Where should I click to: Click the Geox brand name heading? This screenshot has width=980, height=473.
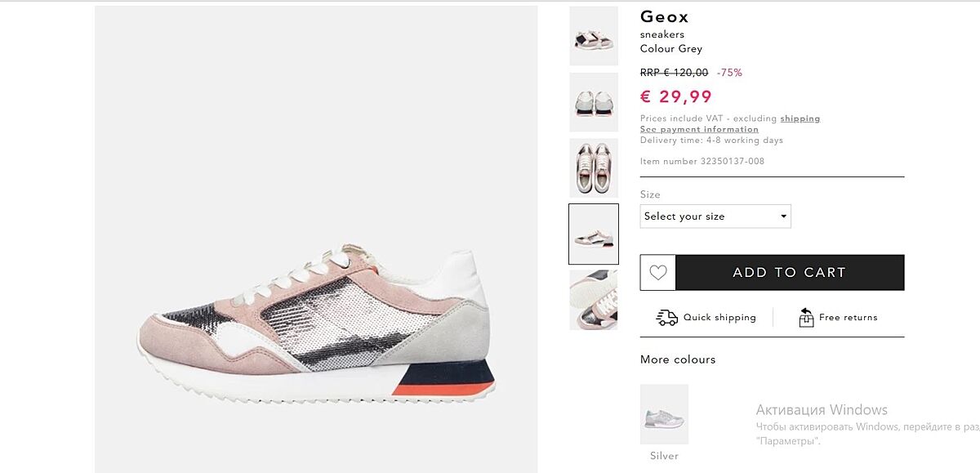tap(665, 16)
